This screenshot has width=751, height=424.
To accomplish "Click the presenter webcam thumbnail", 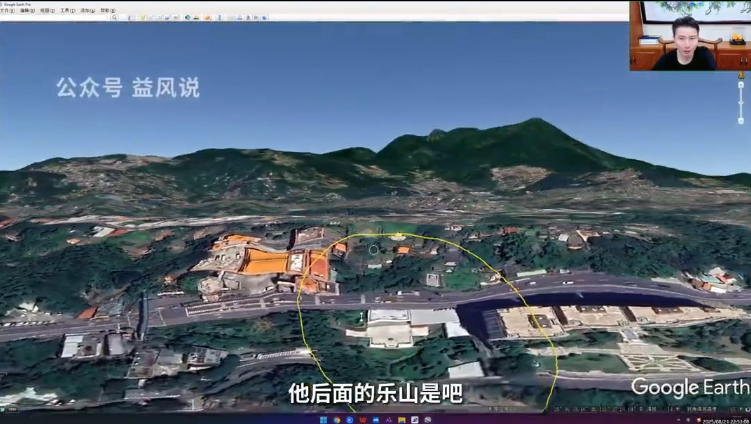I will 690,36.
